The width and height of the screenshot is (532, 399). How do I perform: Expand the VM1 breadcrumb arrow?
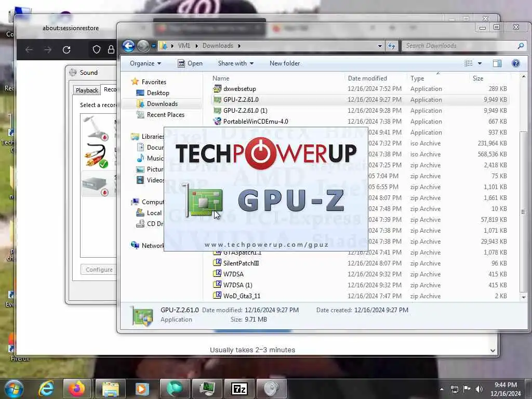pyautogui.click(x=197, y=46)
